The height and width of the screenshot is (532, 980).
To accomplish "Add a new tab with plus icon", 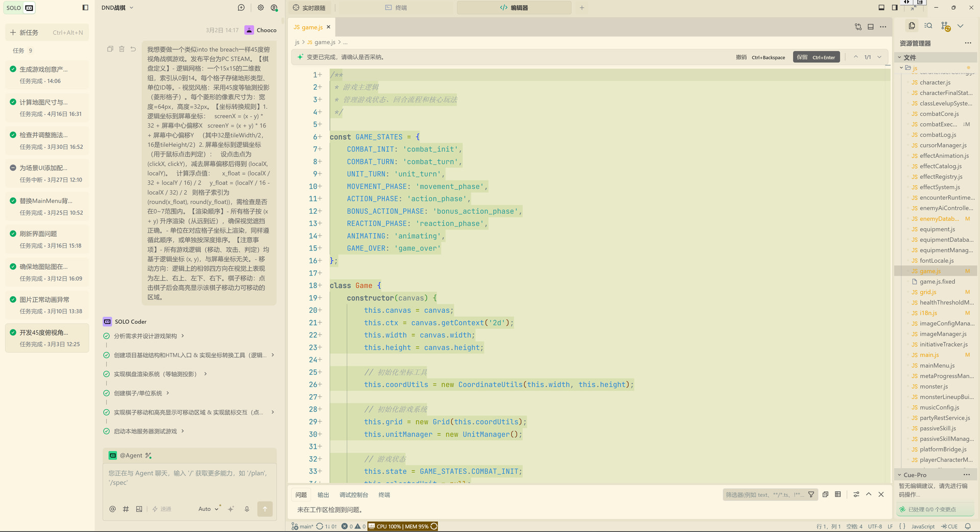I will coord(582,8).
